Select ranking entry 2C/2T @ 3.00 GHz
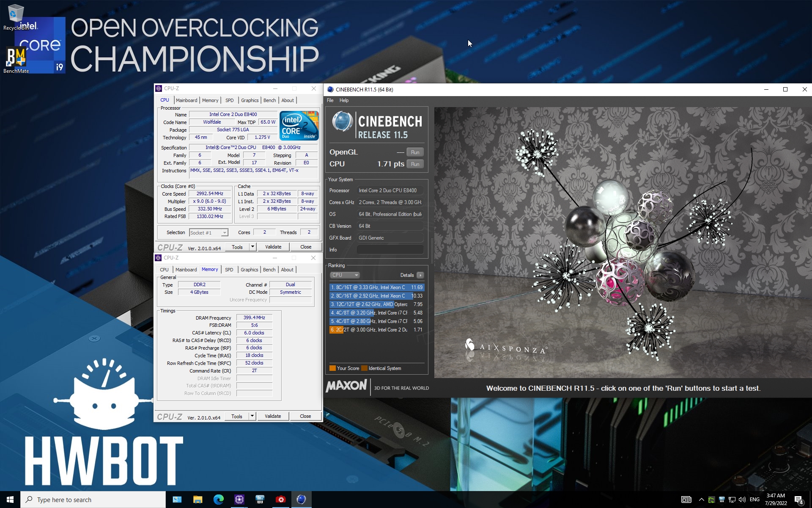812x508 pixels. (376, 330)
